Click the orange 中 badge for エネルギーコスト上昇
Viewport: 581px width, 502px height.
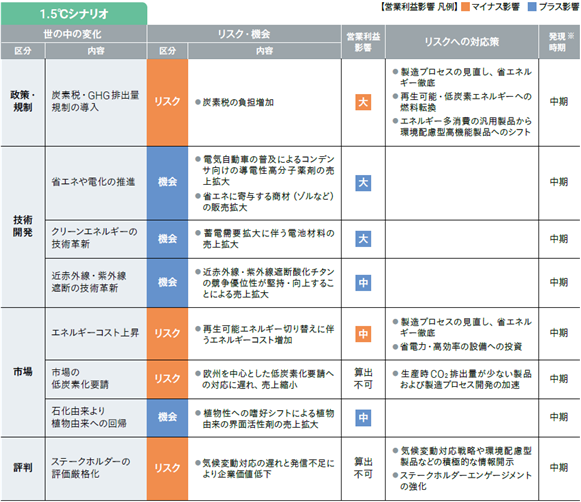click(363, 334)
